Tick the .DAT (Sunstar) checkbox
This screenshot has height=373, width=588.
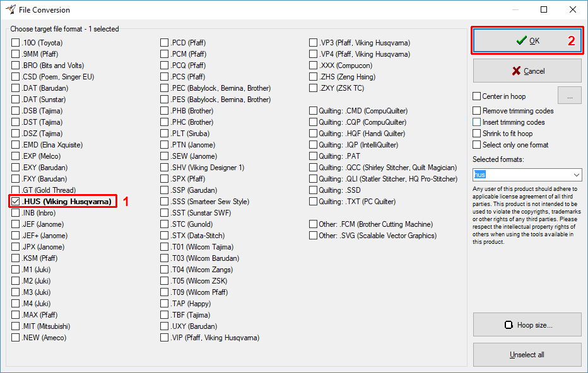click(x=15, y=100)
